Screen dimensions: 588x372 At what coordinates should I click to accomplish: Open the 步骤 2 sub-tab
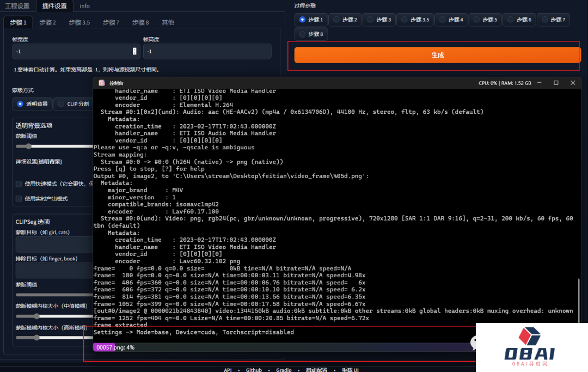47,22
